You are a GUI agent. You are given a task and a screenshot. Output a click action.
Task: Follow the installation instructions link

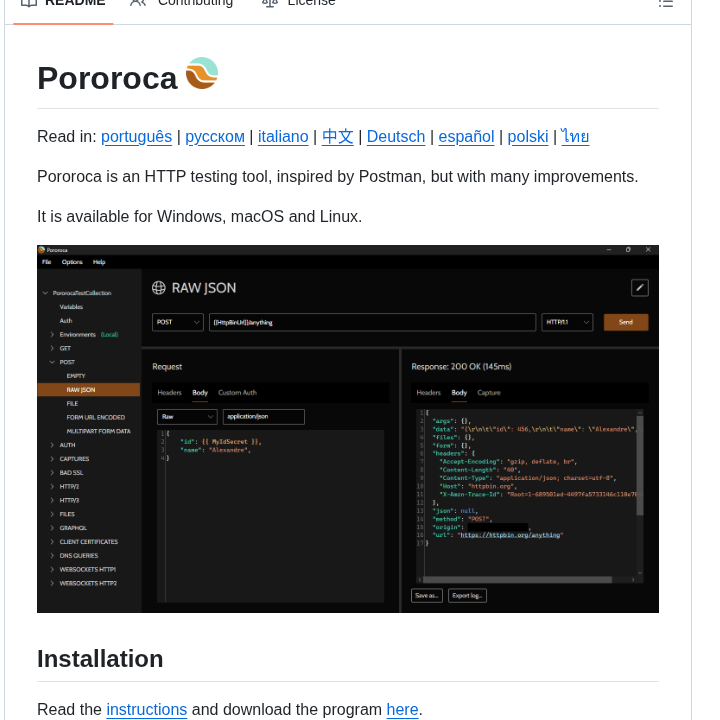(147, 710)
